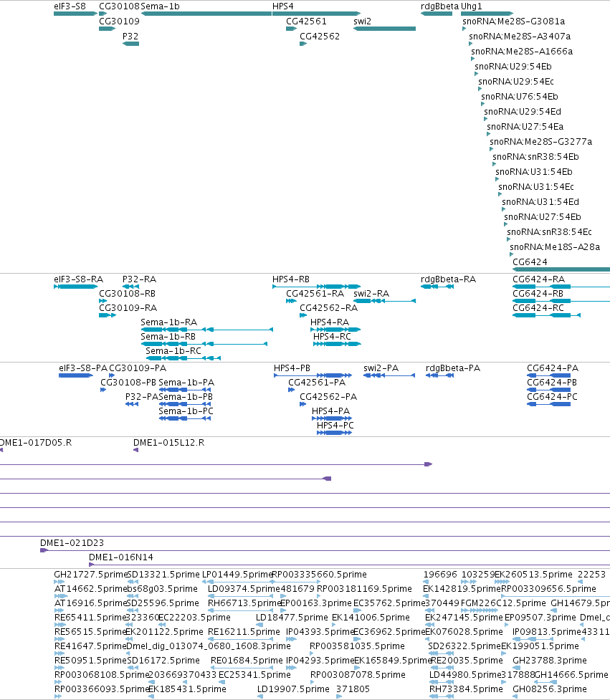The image size is (610, 700).
Task: Click the CG6424-PA protein label
Action: coord(553,368)
